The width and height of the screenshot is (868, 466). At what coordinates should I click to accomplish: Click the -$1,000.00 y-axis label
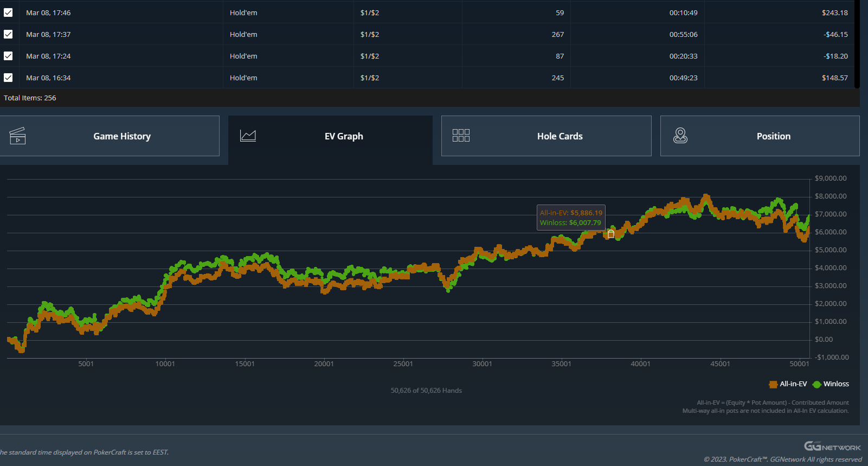point(832,358)
